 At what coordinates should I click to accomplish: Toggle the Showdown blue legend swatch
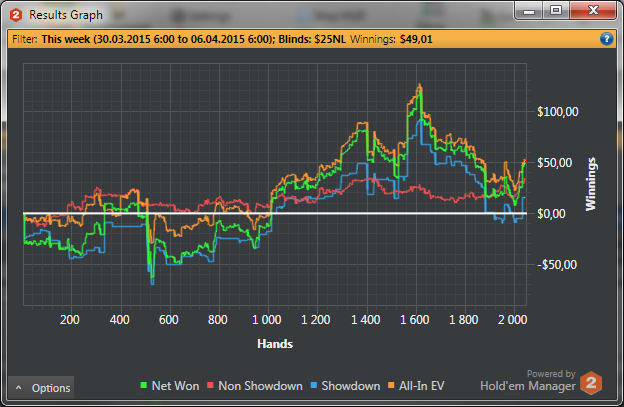[x=314, y=385]
